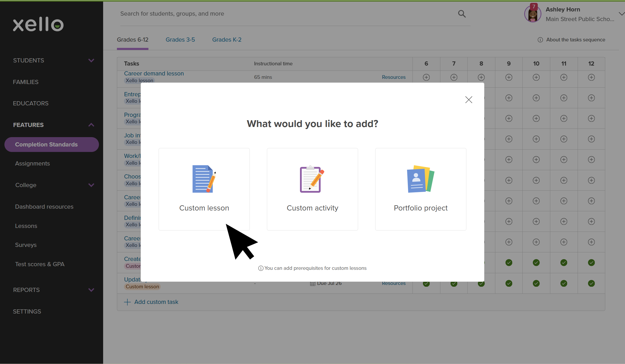This screenshot has width=625, height=364.
Task: Switch to the Grades 3-5 tab
Action: click(180, 40)
